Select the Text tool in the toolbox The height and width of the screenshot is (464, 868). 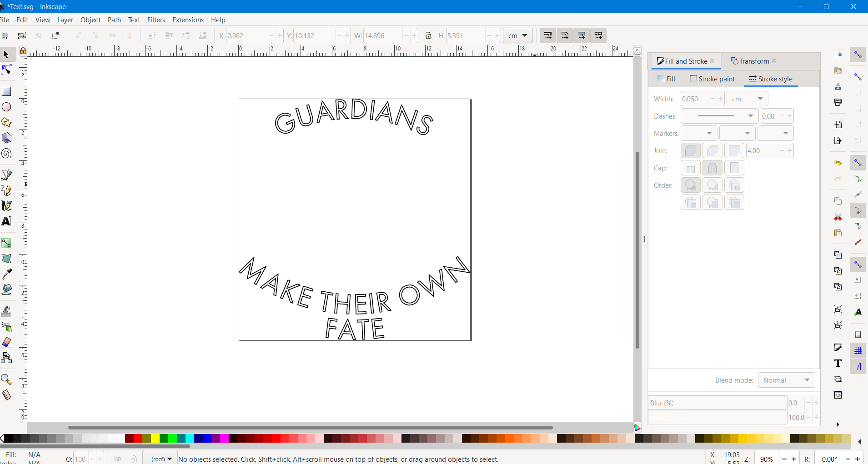click(x=7, y=222)
